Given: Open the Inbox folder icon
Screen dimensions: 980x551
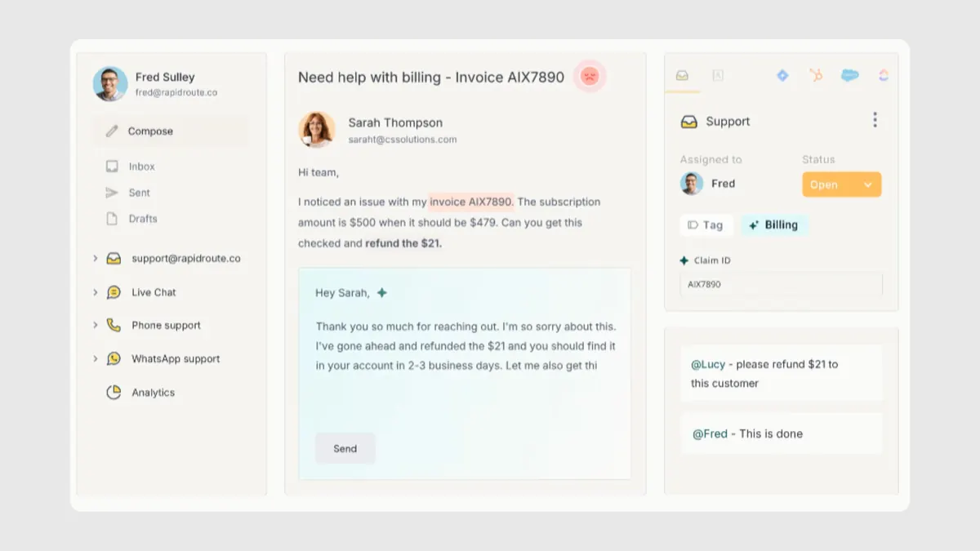Looking at the screenshot, I should (x=112, y=167).
